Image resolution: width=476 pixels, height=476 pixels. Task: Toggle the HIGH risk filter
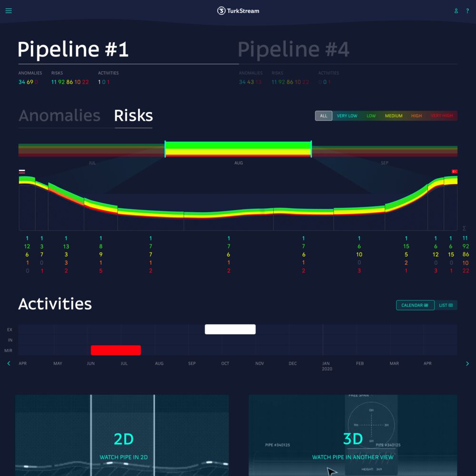tap(416, 116)
